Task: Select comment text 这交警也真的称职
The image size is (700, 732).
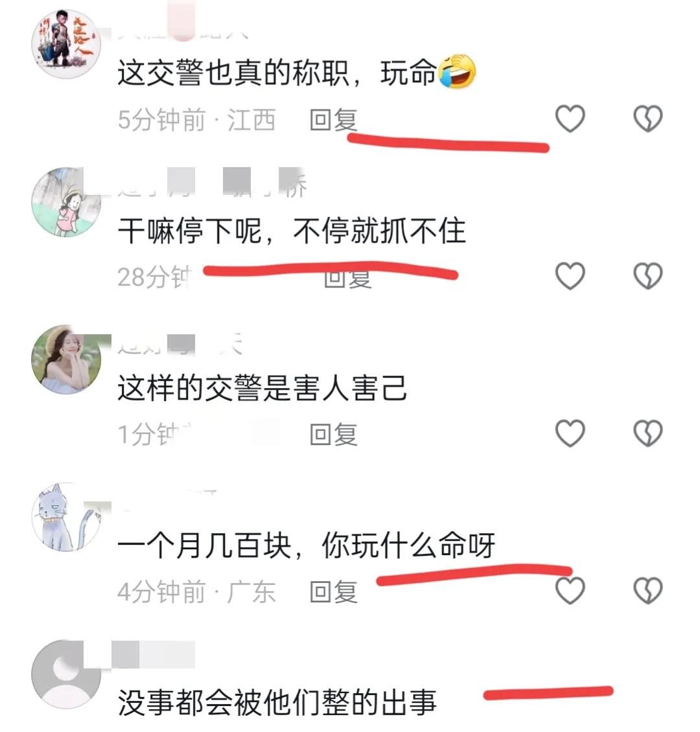Action: tap(233, 73)
